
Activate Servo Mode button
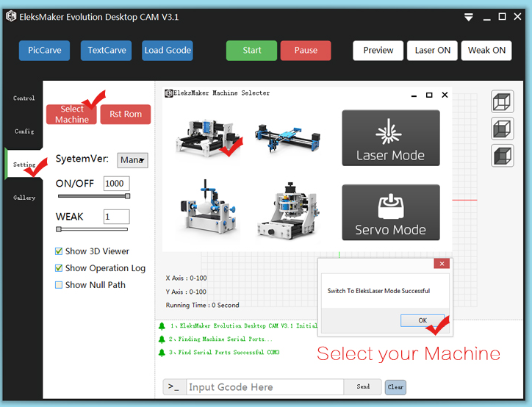pyautogui.click(x=391, y=212)
